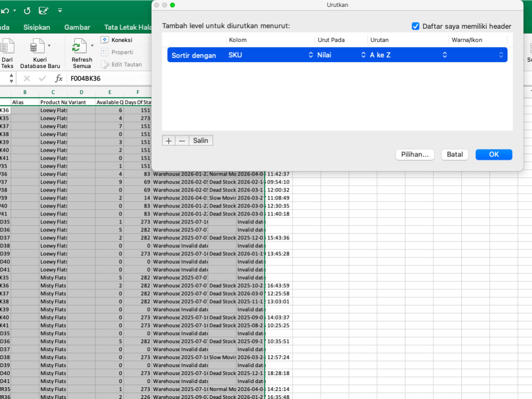Image resolution: width=532 pixels, height=399 pixels.
Task: Switch to the Sisipkan ribbon tab
Action: click(37, 27)
